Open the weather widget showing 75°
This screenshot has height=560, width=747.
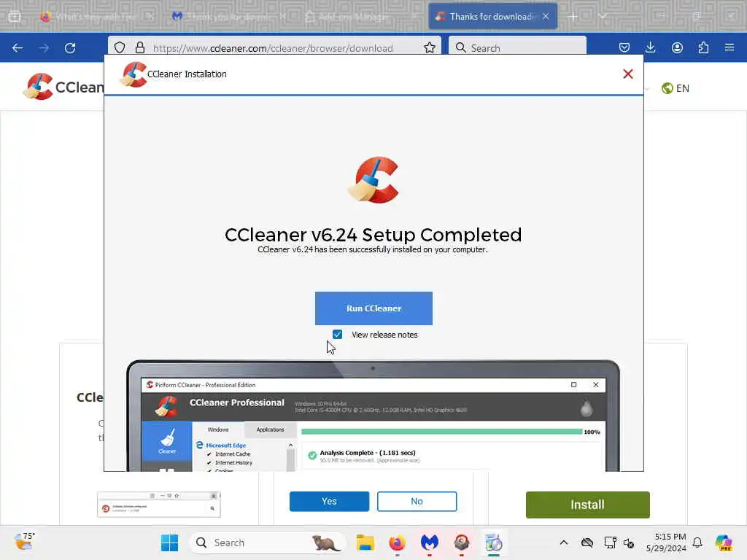pyautogui.click(x=24, y=542)
